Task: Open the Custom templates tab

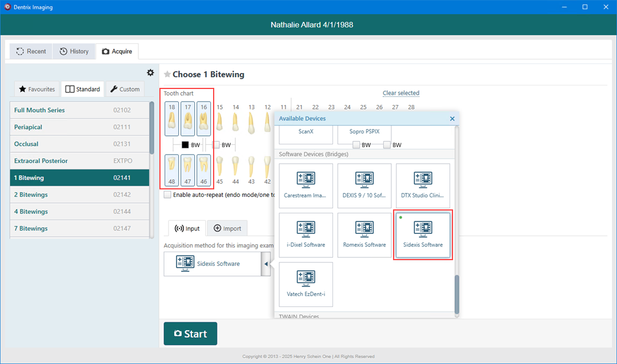Action: (x=125, y=89)
